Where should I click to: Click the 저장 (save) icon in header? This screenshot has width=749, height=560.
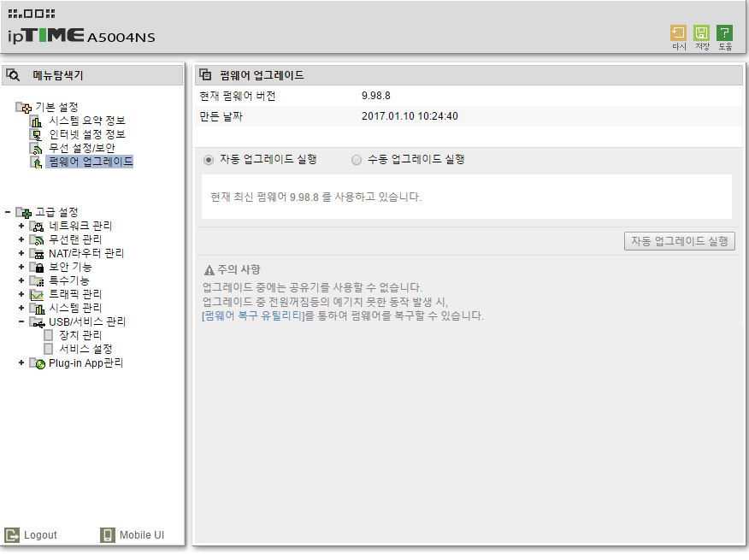(701, 33)
